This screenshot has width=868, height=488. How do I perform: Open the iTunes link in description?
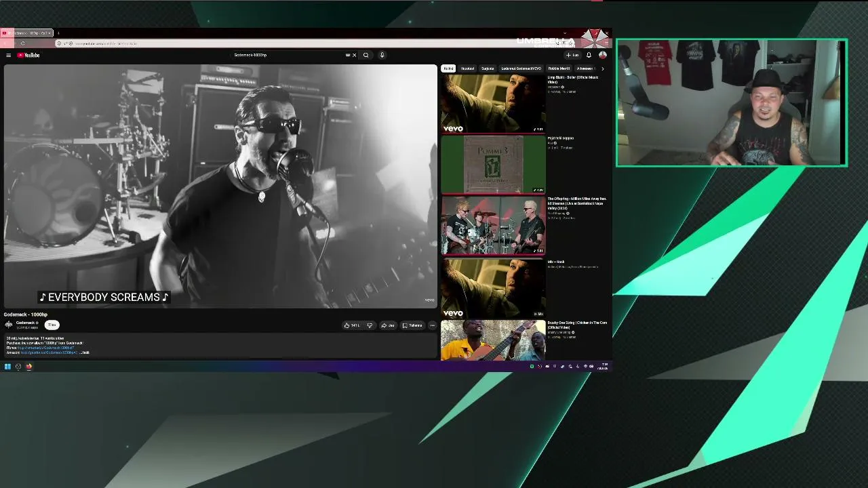pyautogui.click(x=45, y=348)
